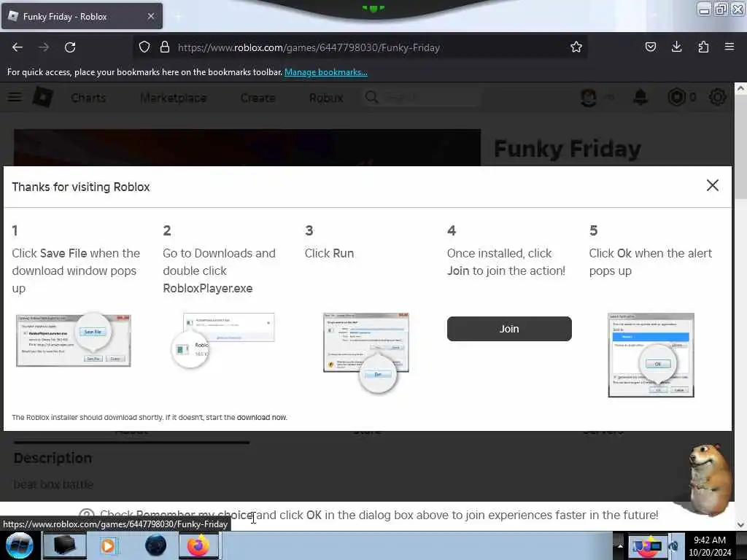
Task: Open a new browser tab
Action: tap(178, 16)
